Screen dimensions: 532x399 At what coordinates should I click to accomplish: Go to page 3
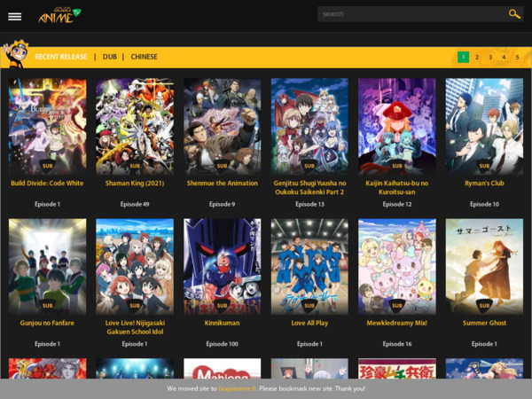[490, 57]
